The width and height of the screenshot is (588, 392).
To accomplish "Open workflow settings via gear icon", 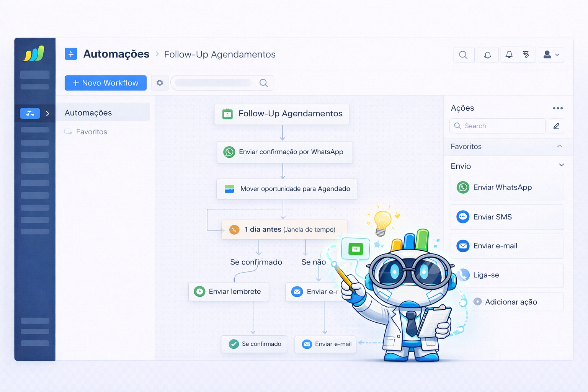I will 160,83.
